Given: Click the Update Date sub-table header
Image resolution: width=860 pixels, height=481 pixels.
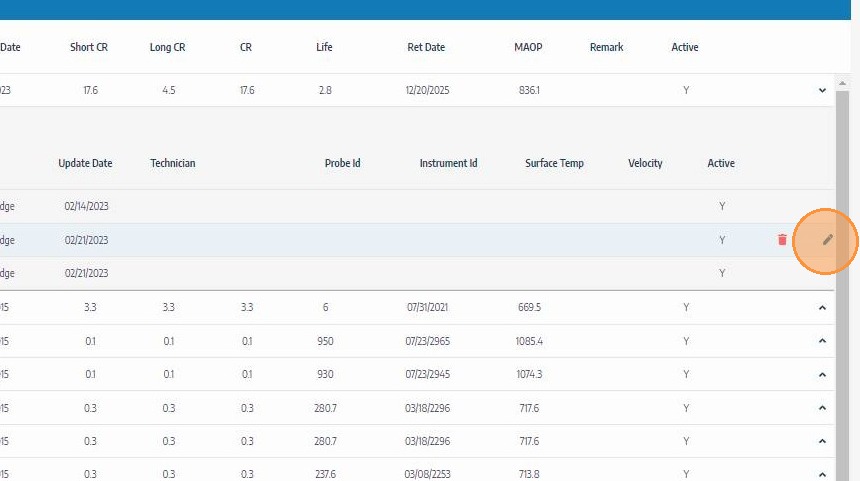Looking at the screenshot, I should point(85,163).
